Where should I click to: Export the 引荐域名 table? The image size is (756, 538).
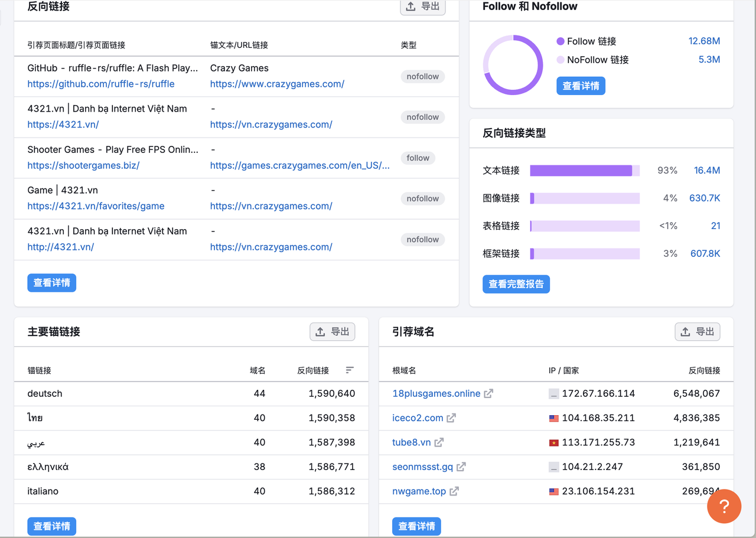tap(698, 332)
